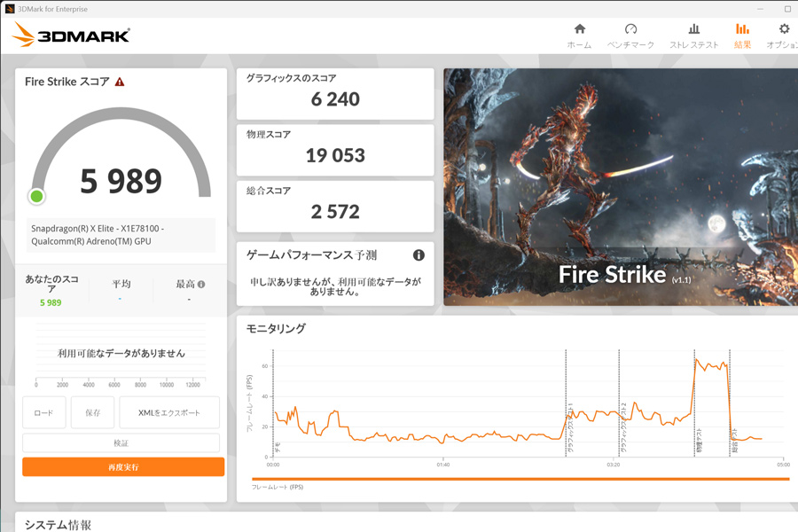Open the ベンチマーク benchmarks tab
This screenshot has width=798, height=532.
[x=630, y=36]
